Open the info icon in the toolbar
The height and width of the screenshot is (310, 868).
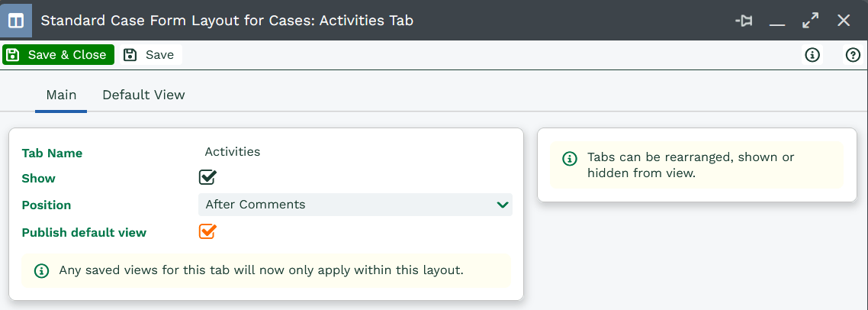812,55
